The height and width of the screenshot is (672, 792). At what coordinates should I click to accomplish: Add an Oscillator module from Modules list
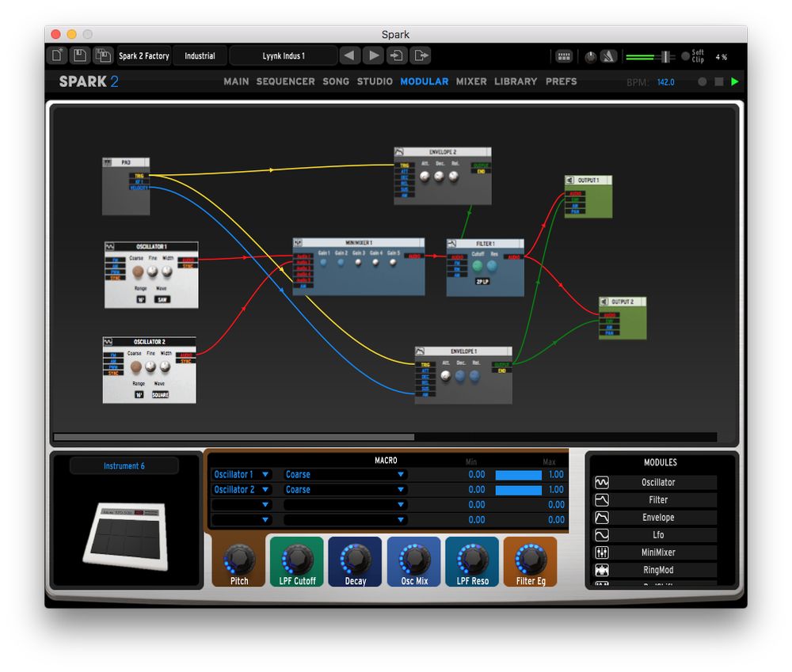(x=657, y=482)
